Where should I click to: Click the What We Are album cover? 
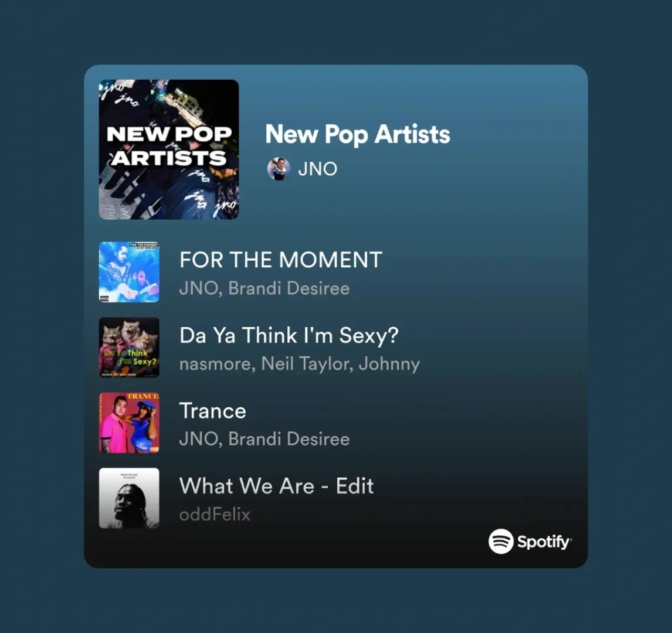coord(129,498)
